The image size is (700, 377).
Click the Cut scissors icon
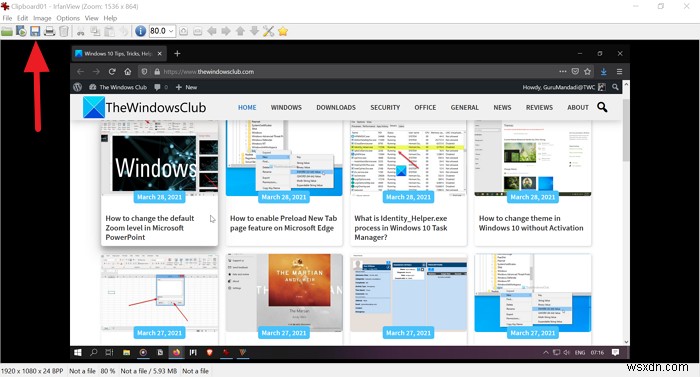(x=80, y=31)
